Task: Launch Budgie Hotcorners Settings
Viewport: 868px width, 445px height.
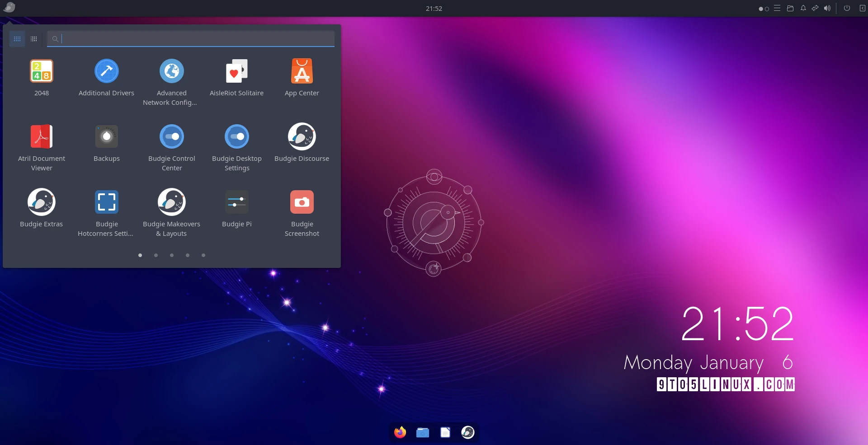Action: [x=106, y=202]
